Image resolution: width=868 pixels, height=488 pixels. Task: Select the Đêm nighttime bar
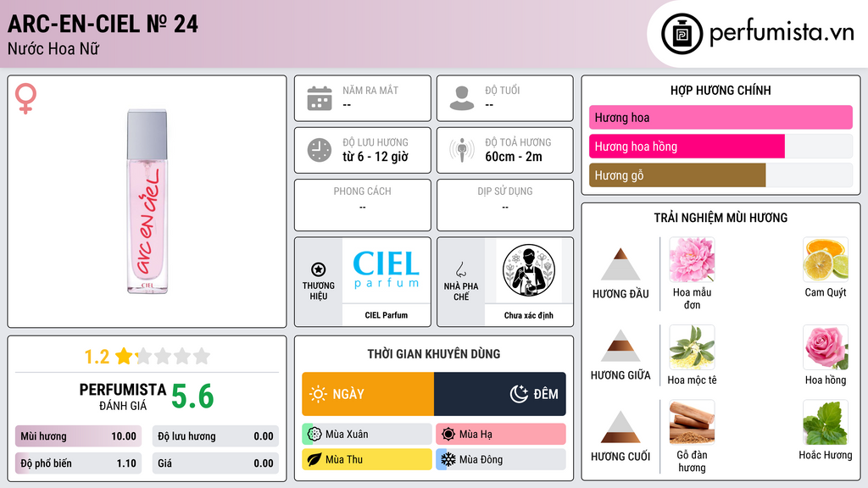point(500,394)
